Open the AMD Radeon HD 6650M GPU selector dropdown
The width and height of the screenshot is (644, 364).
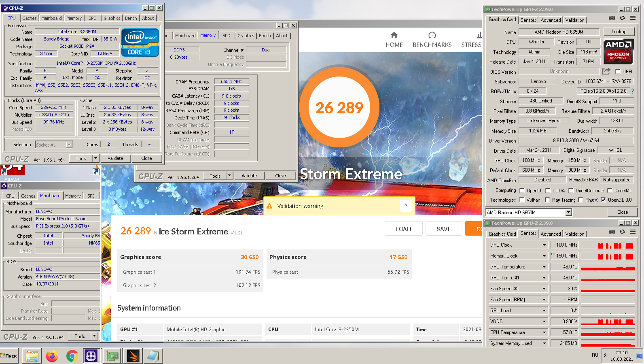click(568, 213)
